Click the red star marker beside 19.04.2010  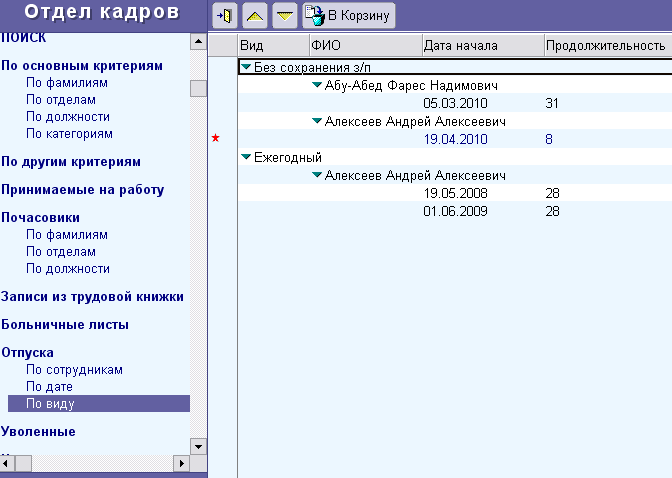pos(216,138)
